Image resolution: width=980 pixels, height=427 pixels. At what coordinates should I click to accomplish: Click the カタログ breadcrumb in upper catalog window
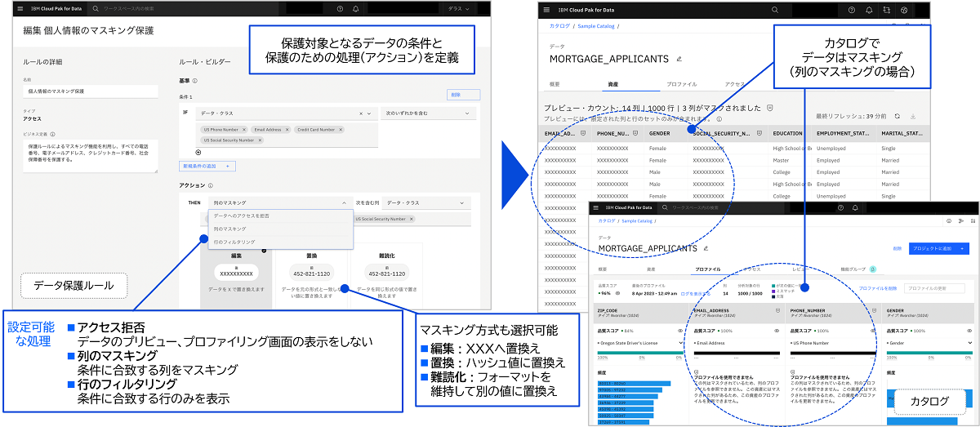click(559, 27)
